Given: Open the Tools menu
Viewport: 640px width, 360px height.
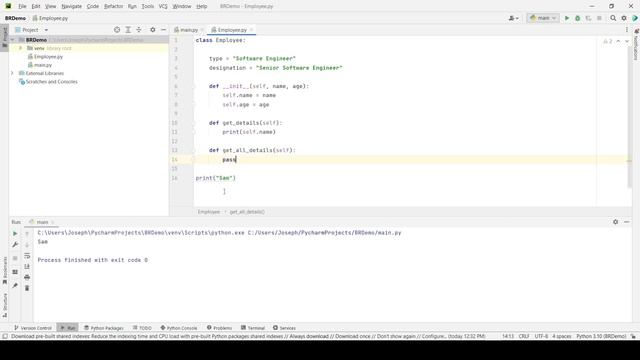Looking at the screenshot, I should click(148, 6).
